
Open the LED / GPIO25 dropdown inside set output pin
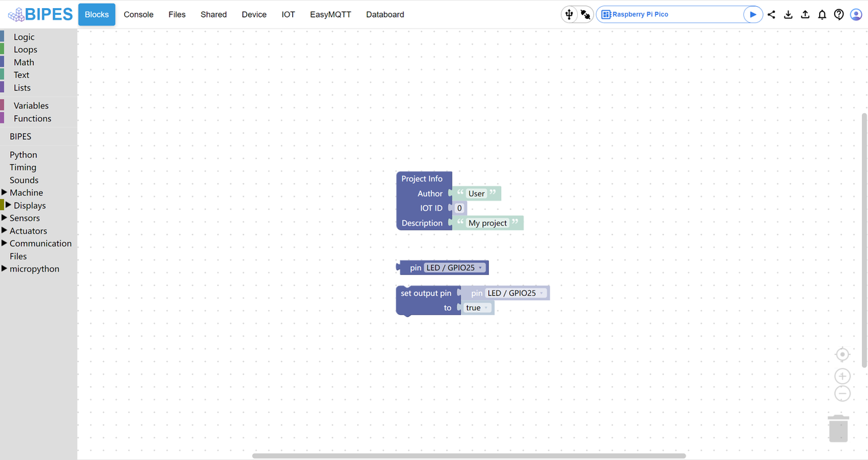pos(516,293)
